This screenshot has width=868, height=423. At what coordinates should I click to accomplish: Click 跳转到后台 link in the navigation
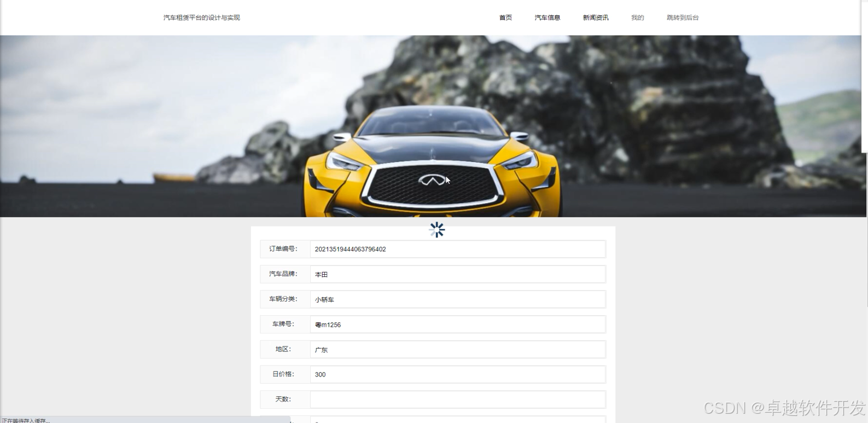(x=683, y=18)
